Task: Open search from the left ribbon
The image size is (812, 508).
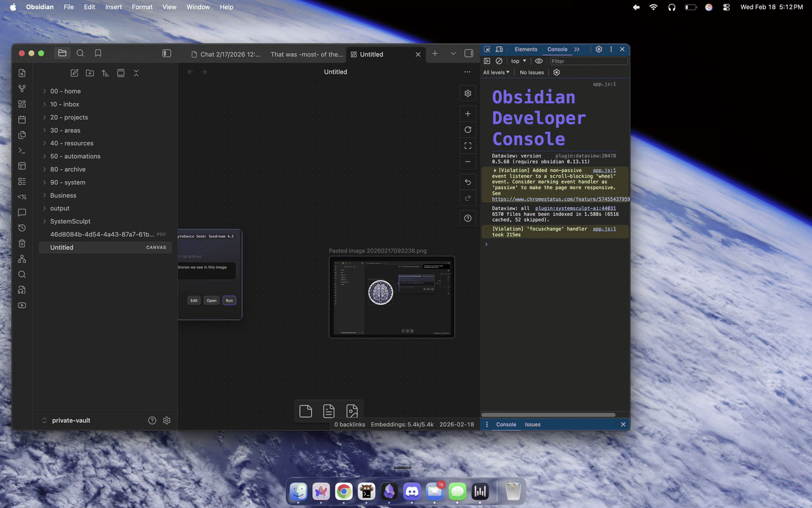Action: [22, 274]
